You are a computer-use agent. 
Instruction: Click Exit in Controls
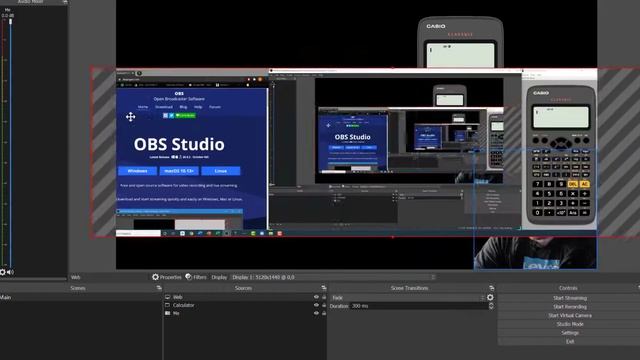pos(570,341)
